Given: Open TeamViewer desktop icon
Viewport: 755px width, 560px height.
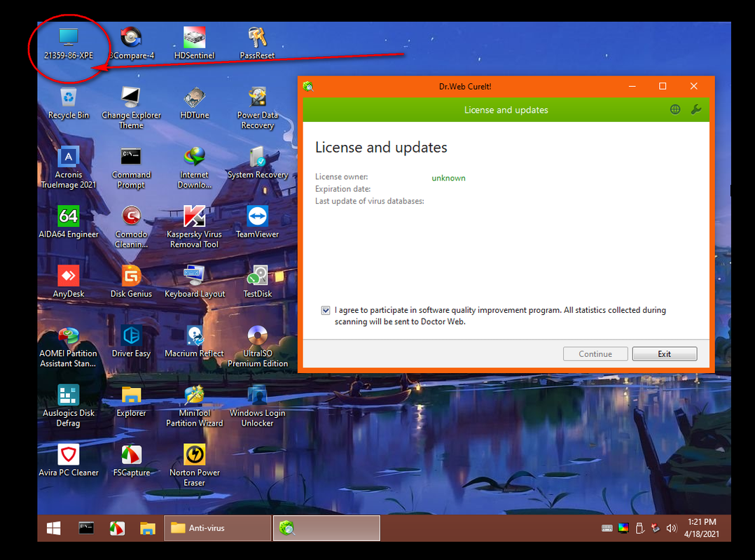Looking at the screenshot, I should click(x=257, y=223).
